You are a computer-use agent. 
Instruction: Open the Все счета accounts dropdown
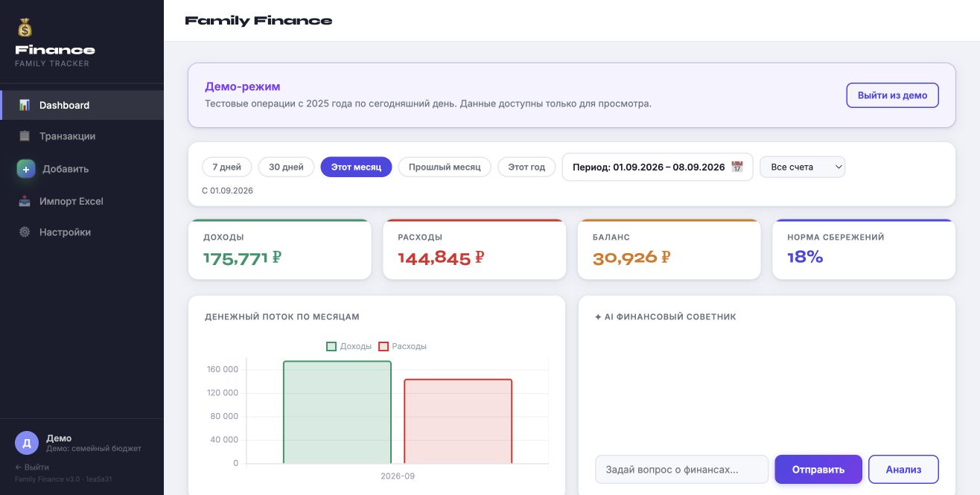(803, 167)
